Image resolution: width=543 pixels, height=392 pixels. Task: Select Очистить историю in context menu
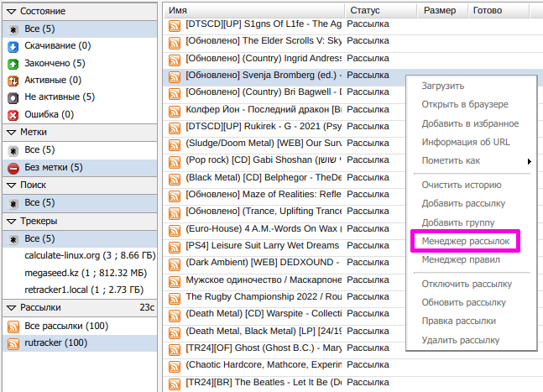click(462, 185)
